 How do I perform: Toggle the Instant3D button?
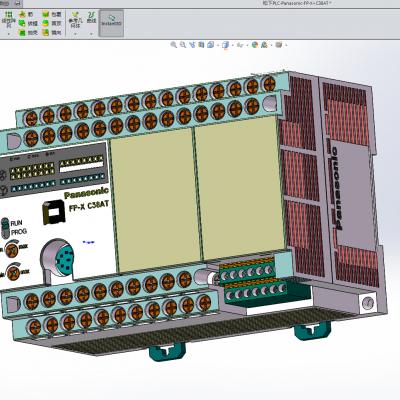coord(111,23)
